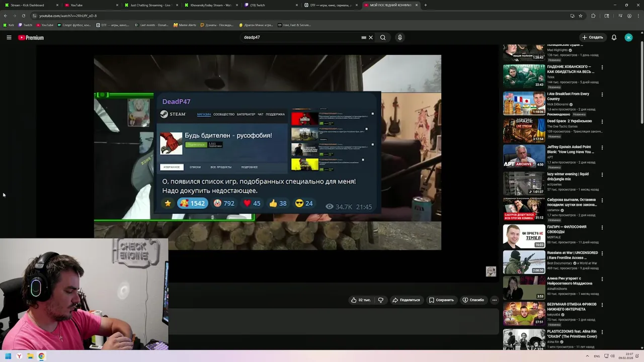The width and height of the screenshot is (644, 362).
Task: Switch to Just Chatting Streaming tab
Action: pos(151,5)
